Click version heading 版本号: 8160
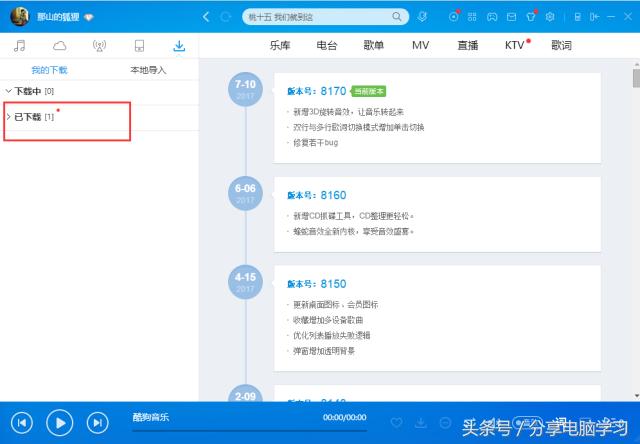The image size is (640, 444). tap(317, 195)
